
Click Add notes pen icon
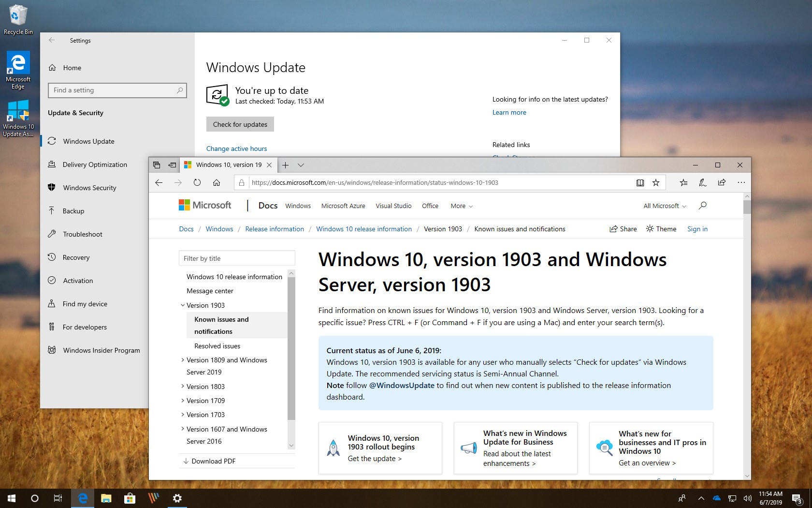coord(703,182)
